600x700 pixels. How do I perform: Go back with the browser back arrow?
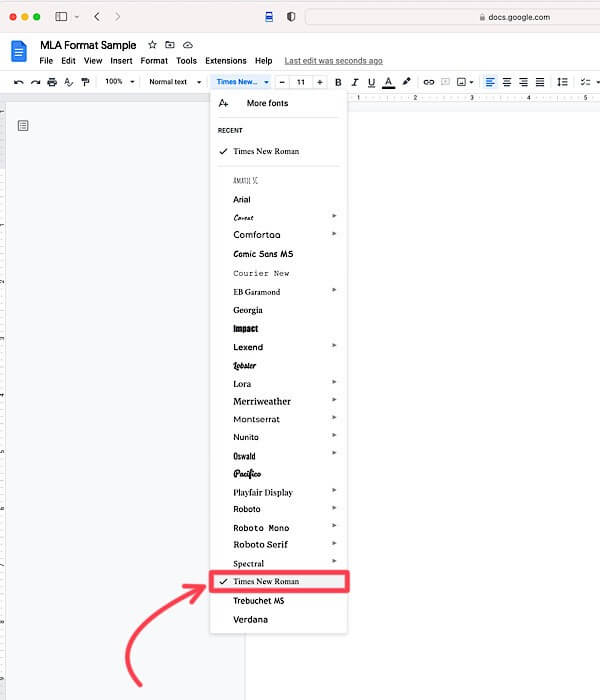[97, 17]
